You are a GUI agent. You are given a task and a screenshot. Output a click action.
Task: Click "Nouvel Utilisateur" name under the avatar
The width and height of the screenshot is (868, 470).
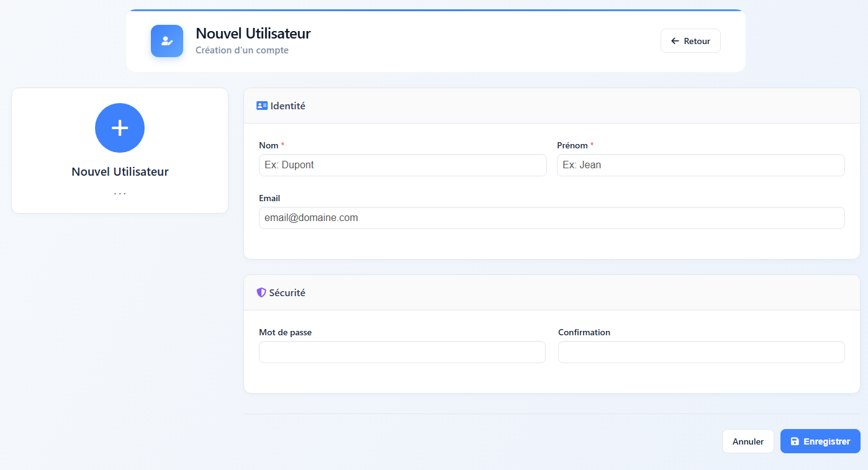(x=120, y=172)
